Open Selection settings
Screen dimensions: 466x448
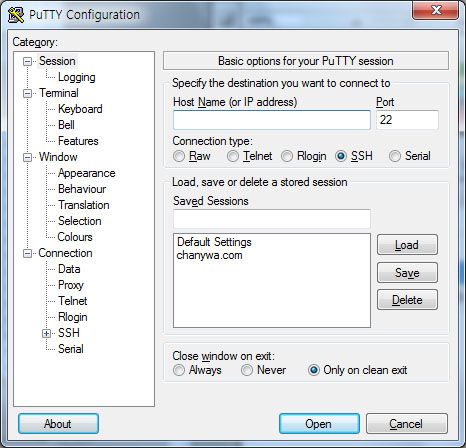tap(80, 221)
